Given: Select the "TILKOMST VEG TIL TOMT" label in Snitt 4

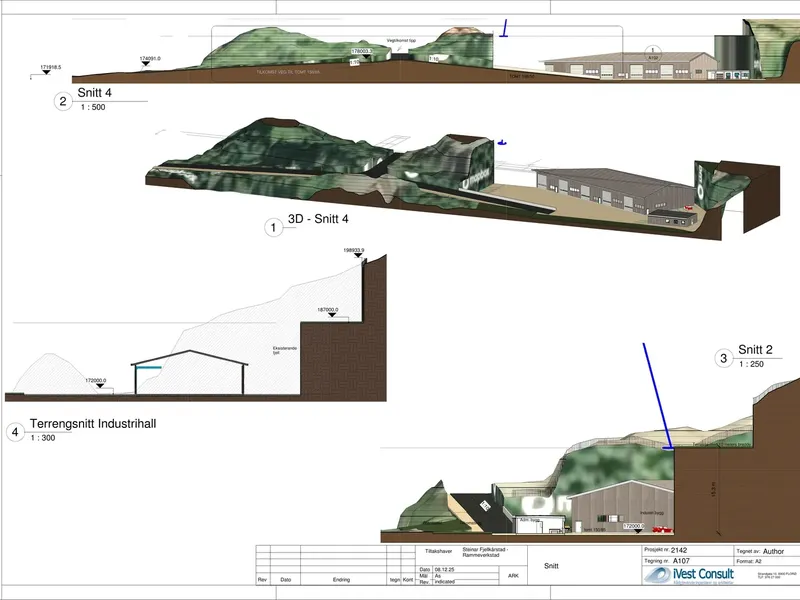Looking at the screenshot, I should (x=288, y=72).
